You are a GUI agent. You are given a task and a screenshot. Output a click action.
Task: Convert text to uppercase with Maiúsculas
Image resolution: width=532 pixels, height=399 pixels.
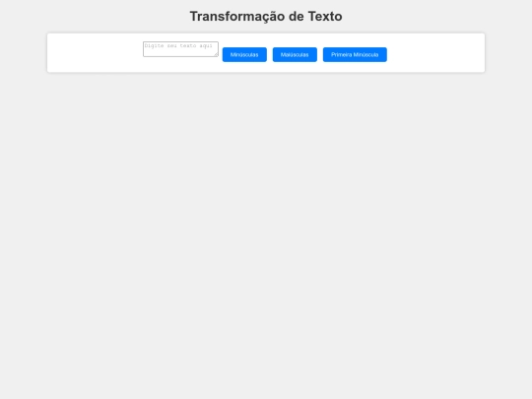coord(295,54)
